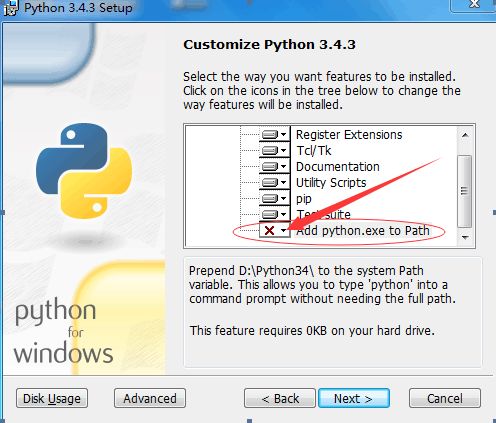The image size is (496, 423).
Task: Click the feature list scrollbar thumb
Action: click(x=465, y=191)
